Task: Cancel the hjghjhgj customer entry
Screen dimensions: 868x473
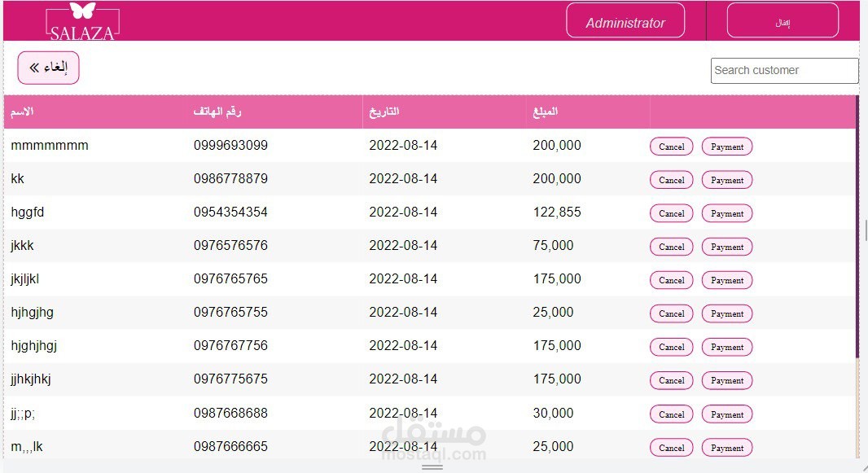Action: click(x=672, y=347)
